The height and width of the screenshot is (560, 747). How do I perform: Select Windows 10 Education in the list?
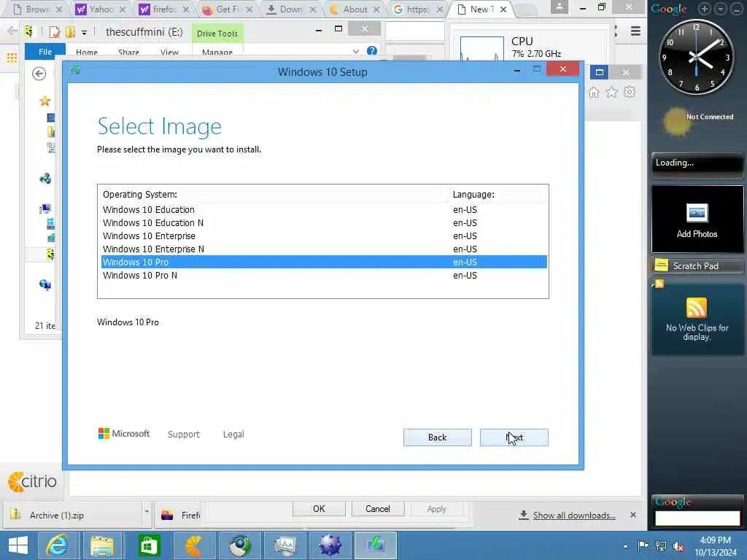324,209
